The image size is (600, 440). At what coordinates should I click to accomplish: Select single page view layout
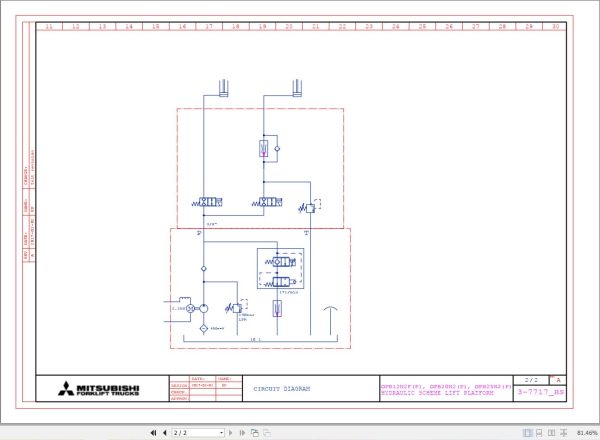pyautogui.click(x=527, y=433)
